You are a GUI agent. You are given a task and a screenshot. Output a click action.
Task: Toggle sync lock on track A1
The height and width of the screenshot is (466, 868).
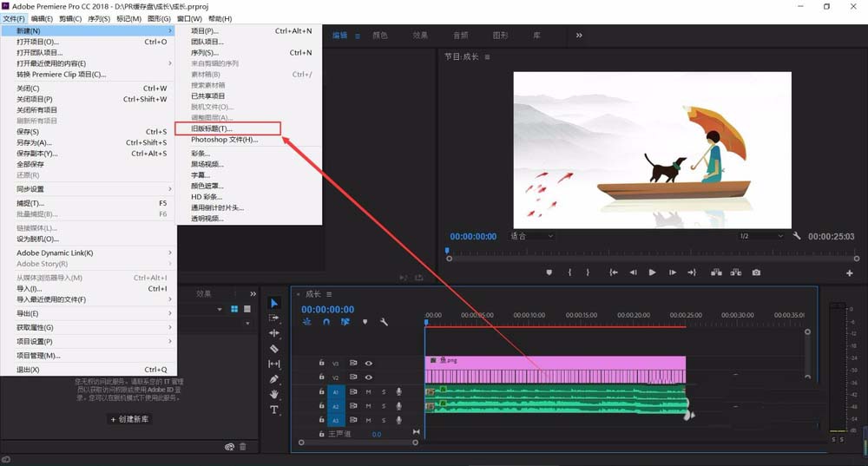pos(353,392)
